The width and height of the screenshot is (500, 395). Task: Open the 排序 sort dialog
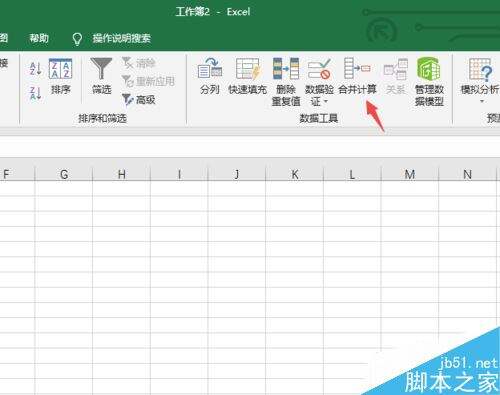point(60,76)
